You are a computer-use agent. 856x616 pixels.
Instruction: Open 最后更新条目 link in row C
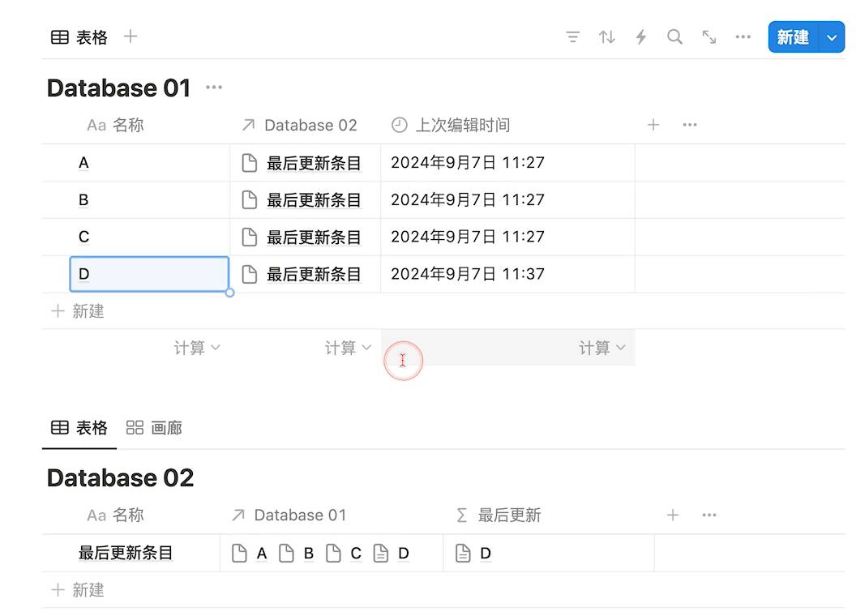(x=314, y=237)
